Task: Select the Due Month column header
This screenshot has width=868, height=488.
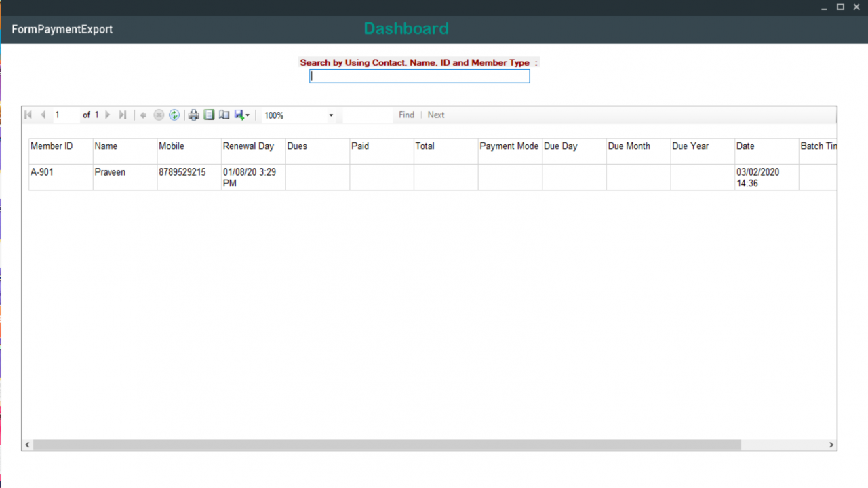Action: coord(638,151)
